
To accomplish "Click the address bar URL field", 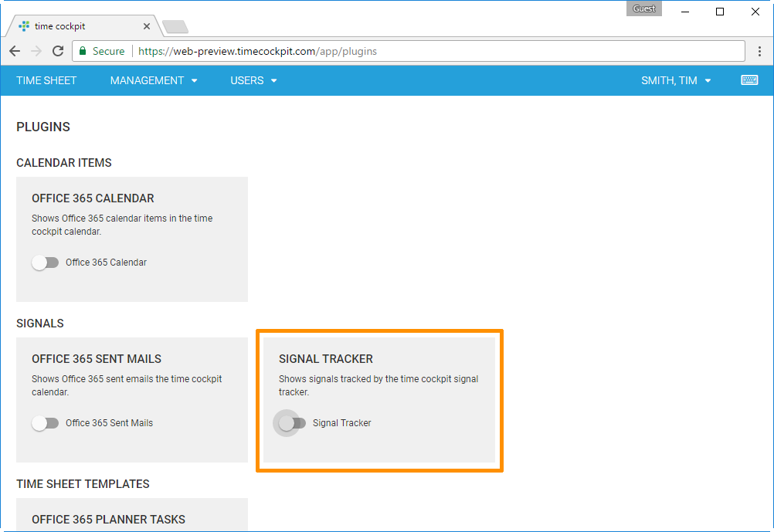I will 409,51.
